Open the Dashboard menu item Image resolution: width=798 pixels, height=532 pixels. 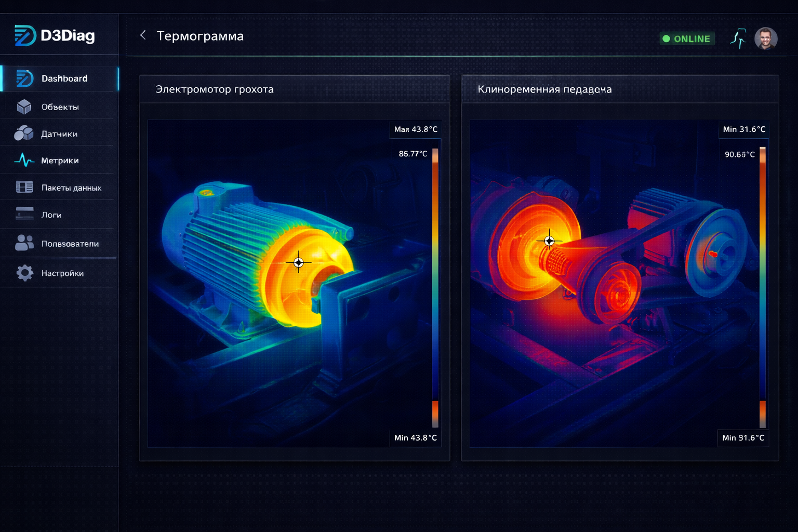(60, 78)
